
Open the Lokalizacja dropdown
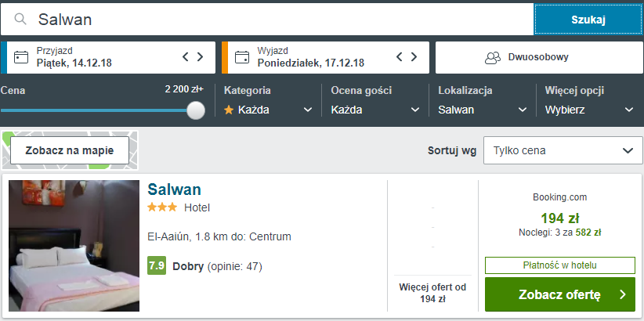pos(483,110)
